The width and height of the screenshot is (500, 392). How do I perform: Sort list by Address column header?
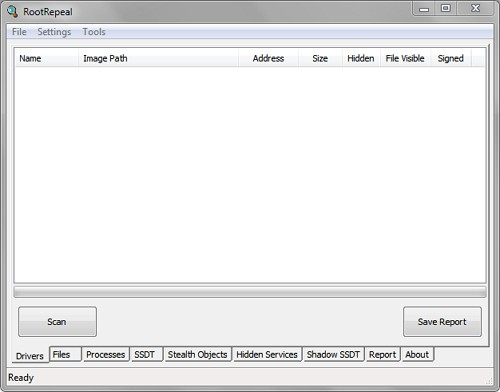pos(268,58)
